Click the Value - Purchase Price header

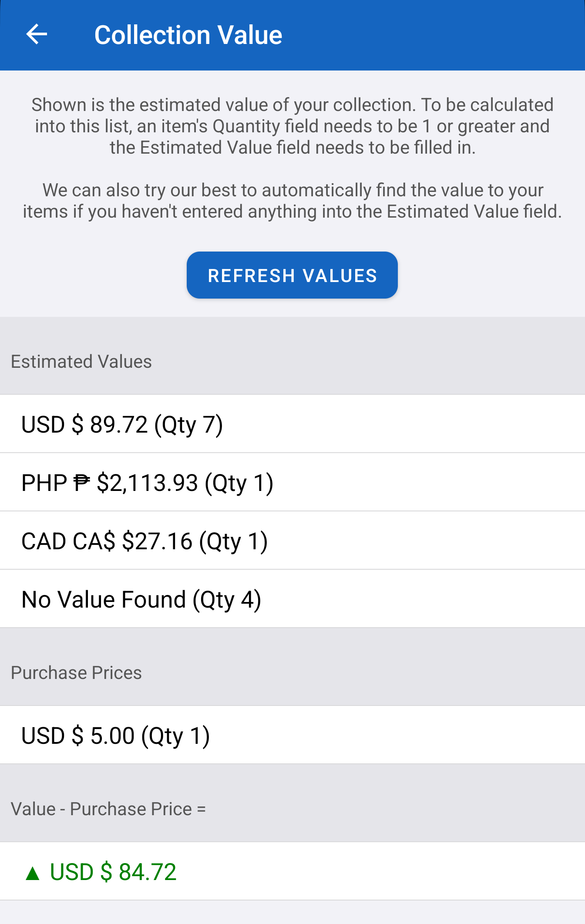108,809
